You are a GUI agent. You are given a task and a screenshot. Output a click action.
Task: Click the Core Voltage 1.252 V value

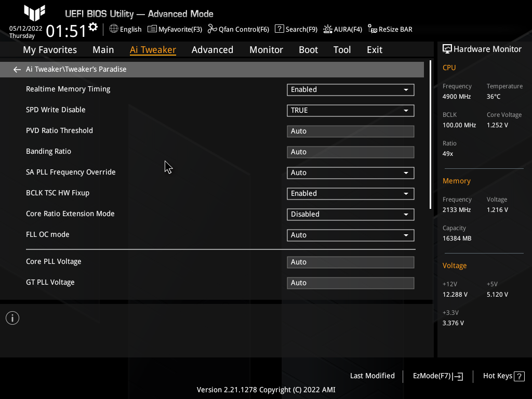click(497, 125)
